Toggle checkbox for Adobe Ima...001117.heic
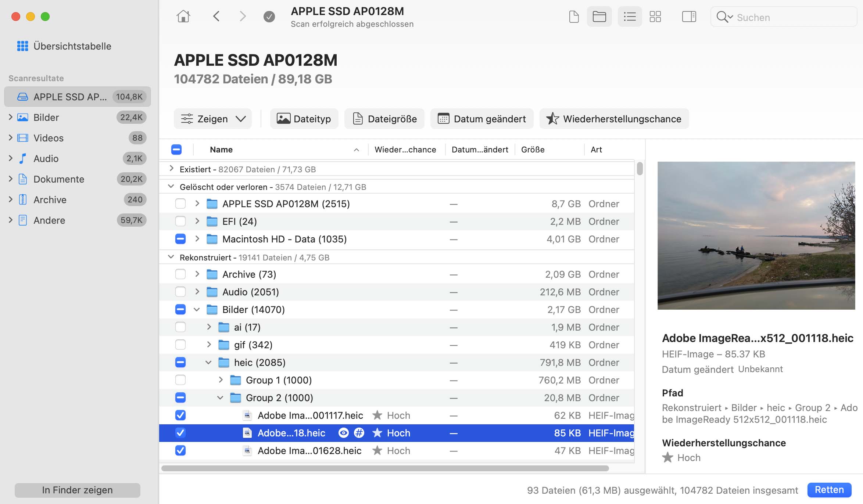 (180, 415)
